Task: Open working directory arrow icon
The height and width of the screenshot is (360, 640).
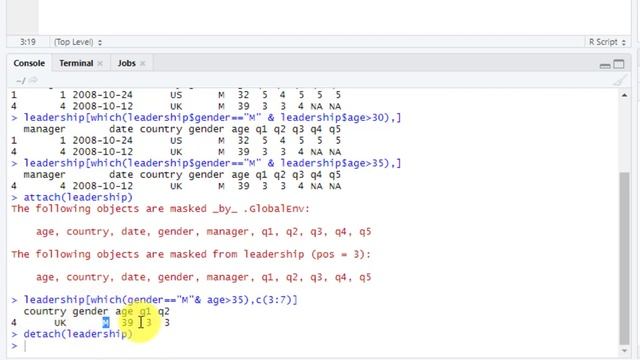Action: (33, 80)
